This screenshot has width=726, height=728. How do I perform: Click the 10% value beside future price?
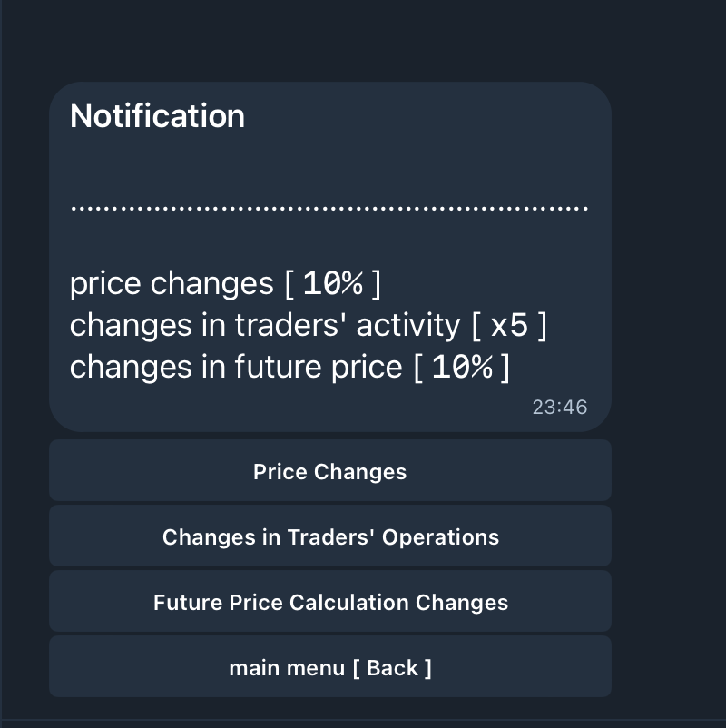click(x=462, y=367)
